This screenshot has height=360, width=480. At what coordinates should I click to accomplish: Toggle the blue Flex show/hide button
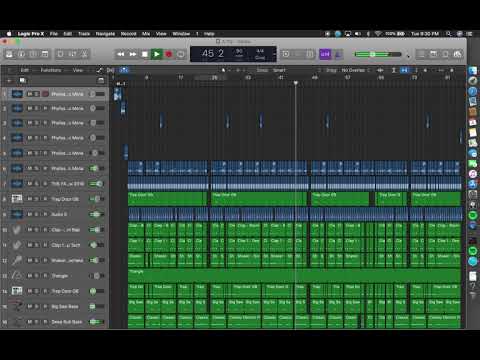124,70
